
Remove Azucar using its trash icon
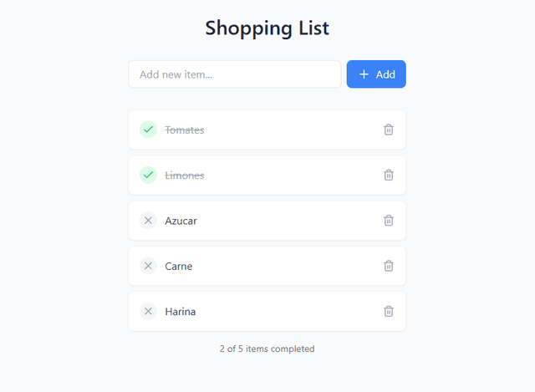point(389,220)
